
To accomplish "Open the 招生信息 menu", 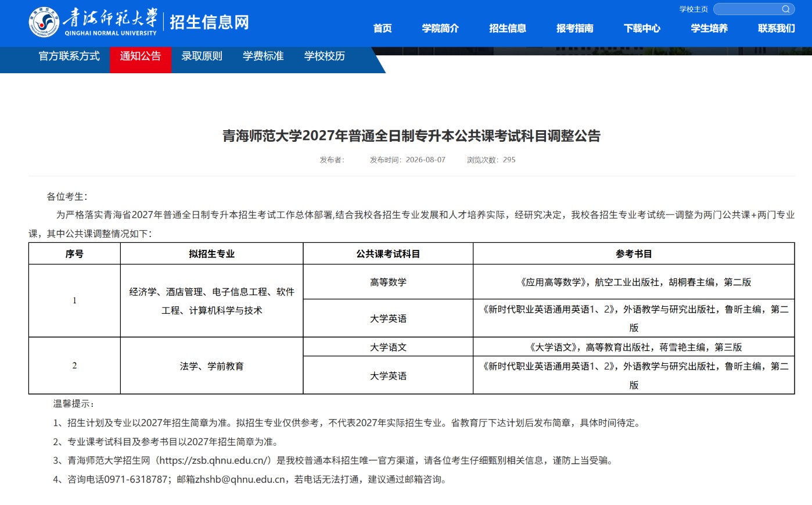I will pyautogui.click(x=508, y=28).
